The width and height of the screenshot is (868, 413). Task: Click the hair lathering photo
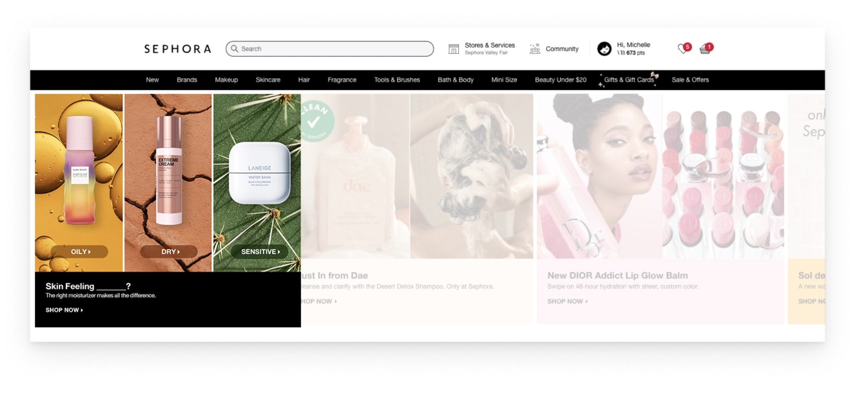472,176
